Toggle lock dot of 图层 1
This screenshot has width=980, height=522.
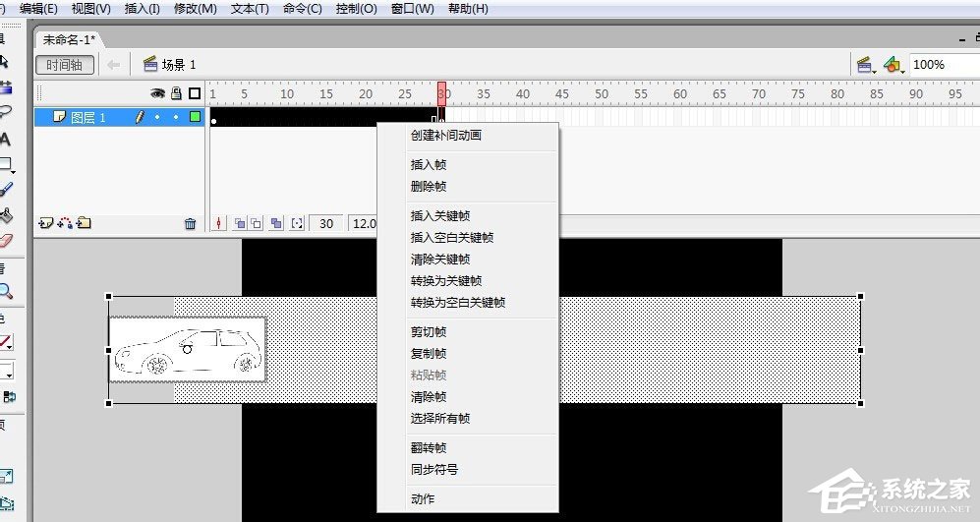(x=176, y=117)
